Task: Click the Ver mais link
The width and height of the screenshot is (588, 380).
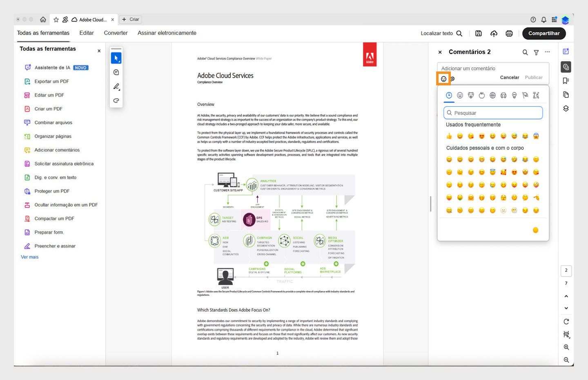Action: click(30, 257)
